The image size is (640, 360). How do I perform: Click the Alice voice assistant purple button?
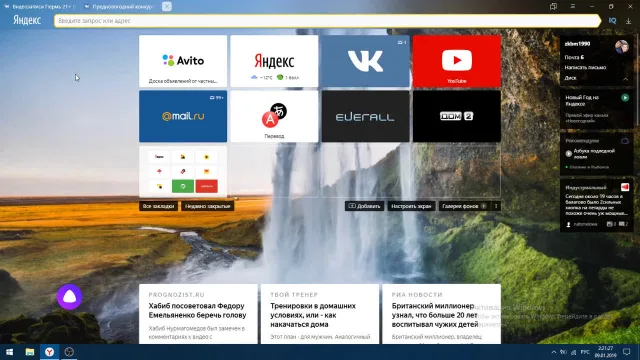[69, 297]
